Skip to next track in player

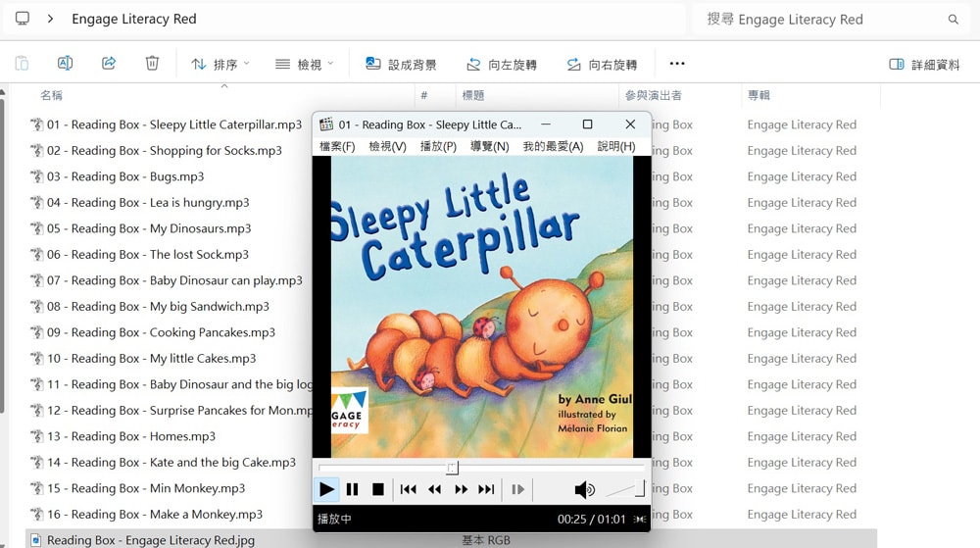[486, 489]
